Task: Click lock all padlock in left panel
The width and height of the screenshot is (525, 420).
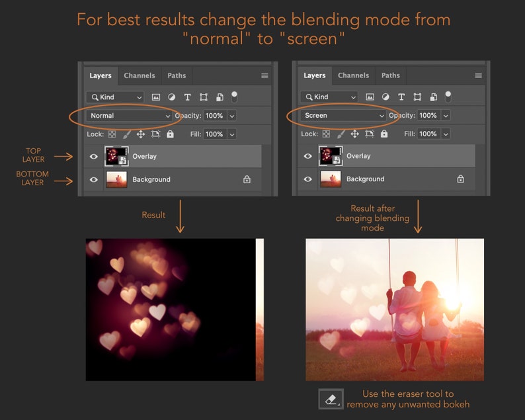Action: point(170,134)
